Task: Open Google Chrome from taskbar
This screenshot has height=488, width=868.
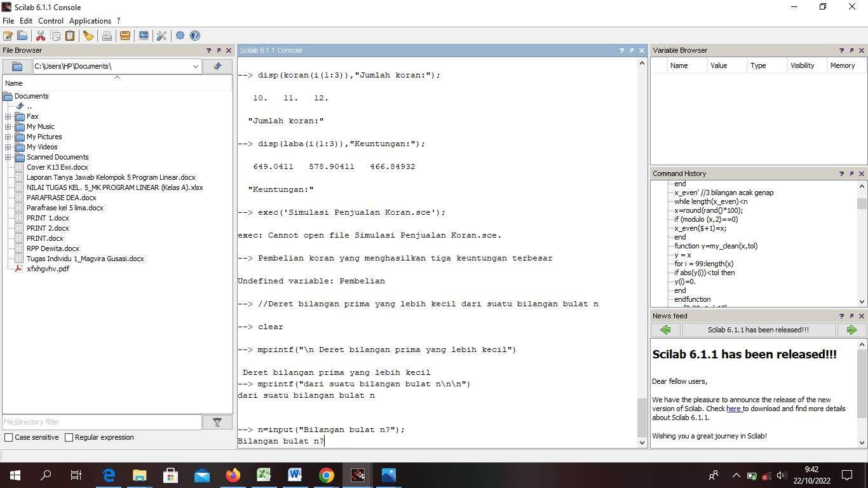Action: (326, 475)
